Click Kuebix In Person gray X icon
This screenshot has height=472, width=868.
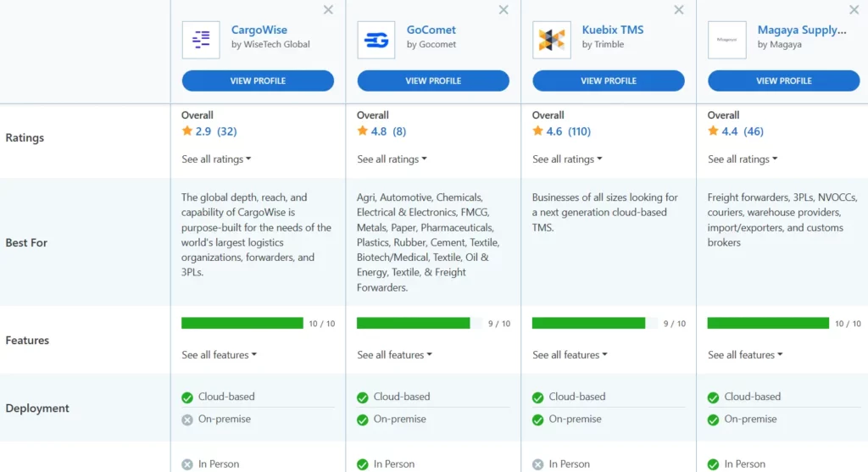537,465
